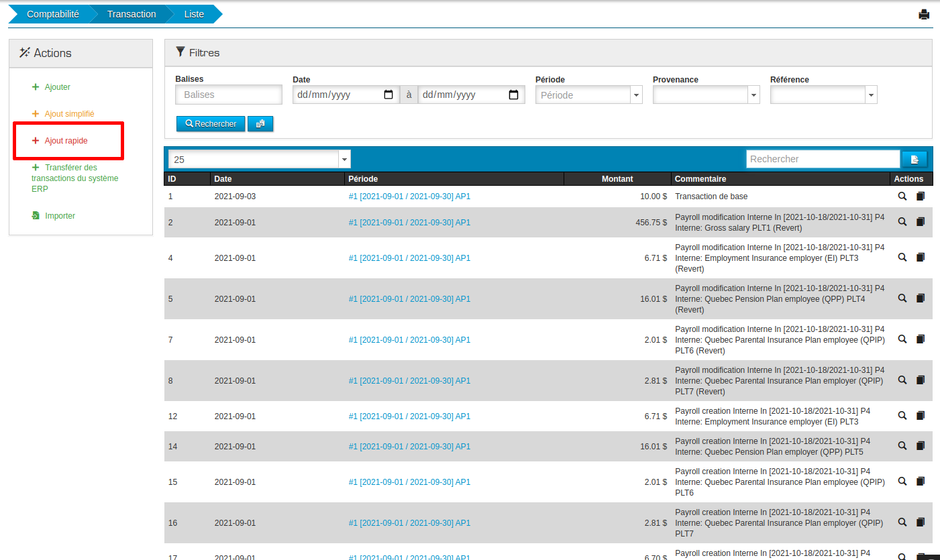Open calendar picker on end date field
The height and width of the screenshot is (560, 940).
(513, 95)
